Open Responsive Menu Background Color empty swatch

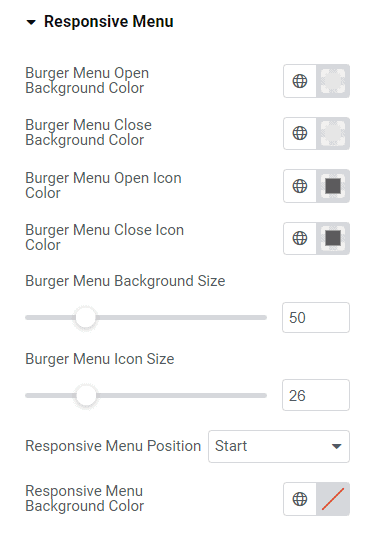coord(333,499)
